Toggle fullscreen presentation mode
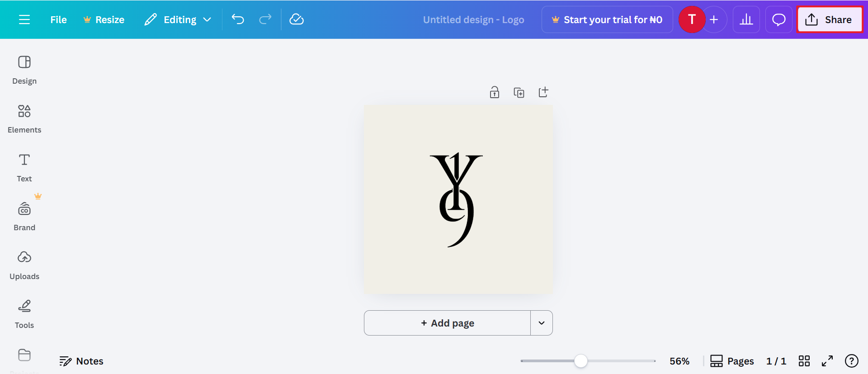The width and height of the screenshot is (868, 374). click(x=827, y=361)
